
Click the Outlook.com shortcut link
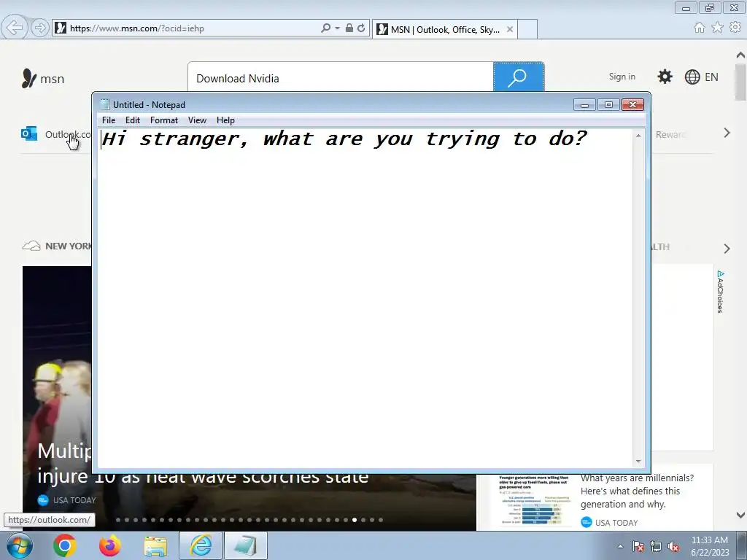click(68, 134)
